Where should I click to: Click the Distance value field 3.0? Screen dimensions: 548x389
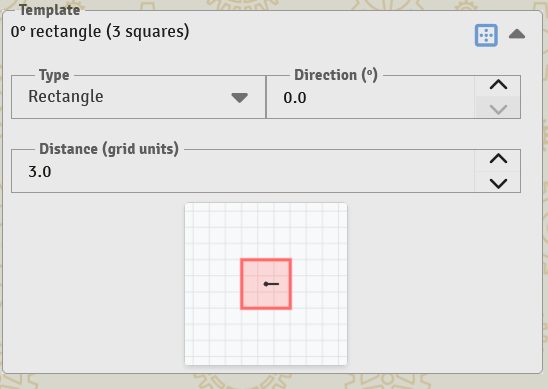(x=243, y=172)
